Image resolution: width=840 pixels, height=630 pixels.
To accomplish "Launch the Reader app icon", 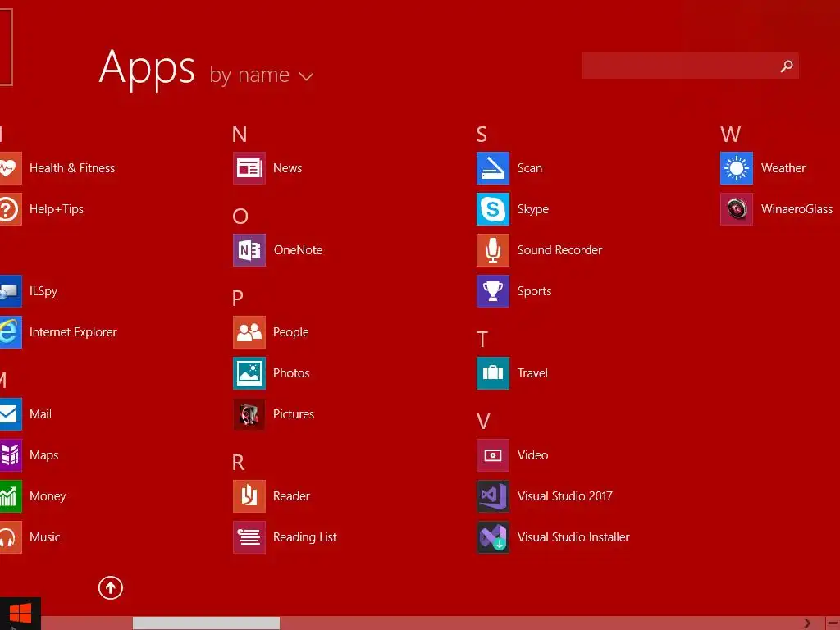I will 249,496.
